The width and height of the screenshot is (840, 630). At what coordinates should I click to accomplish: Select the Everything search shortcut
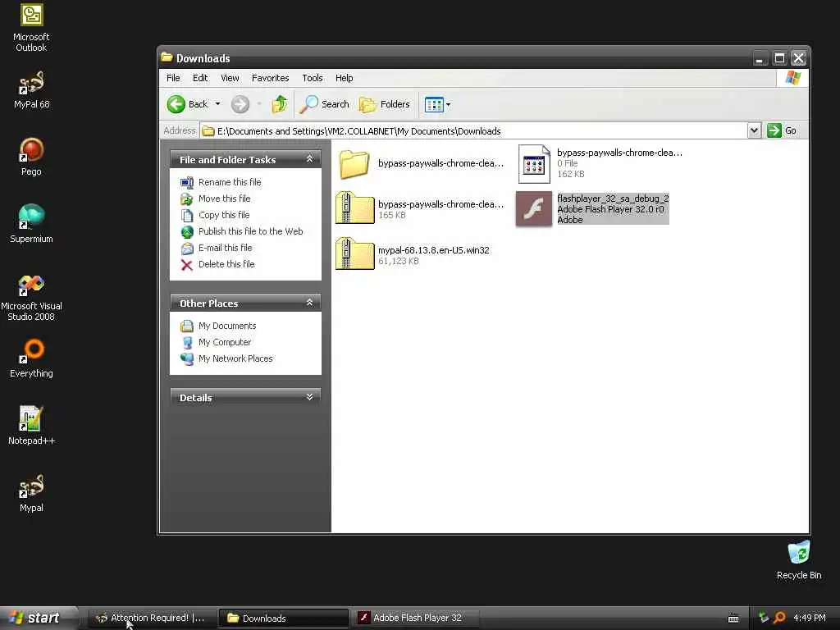31,358
